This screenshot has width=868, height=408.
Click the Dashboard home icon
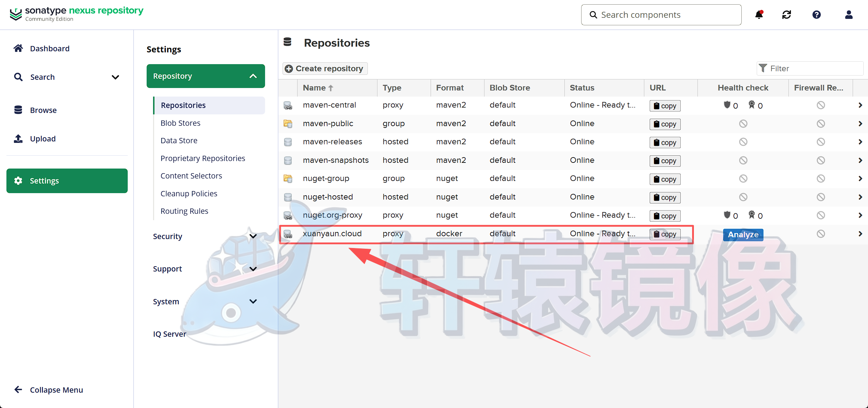pyautogui.click(x=18, y=48)
